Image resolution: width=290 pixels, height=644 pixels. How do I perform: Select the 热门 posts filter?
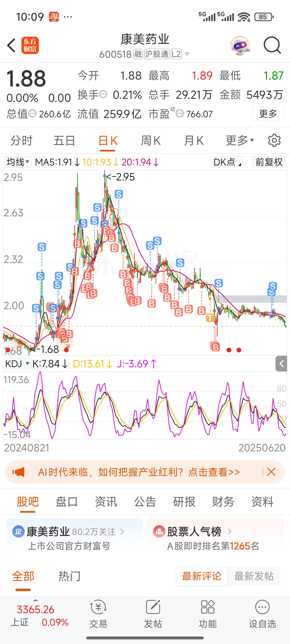click(x=70, y=576)
